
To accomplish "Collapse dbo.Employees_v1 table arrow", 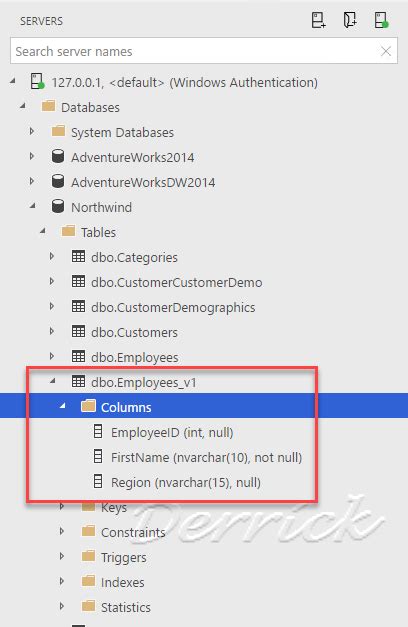I will pyautogui.click(x=53, y=381).
